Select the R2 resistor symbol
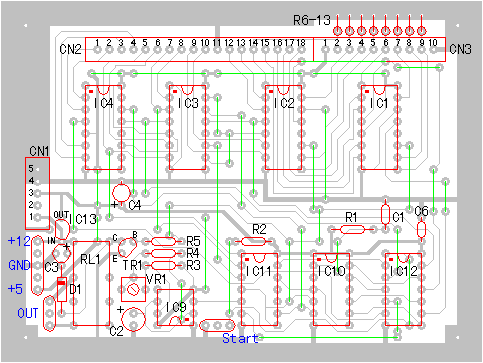 click(253, 241)
